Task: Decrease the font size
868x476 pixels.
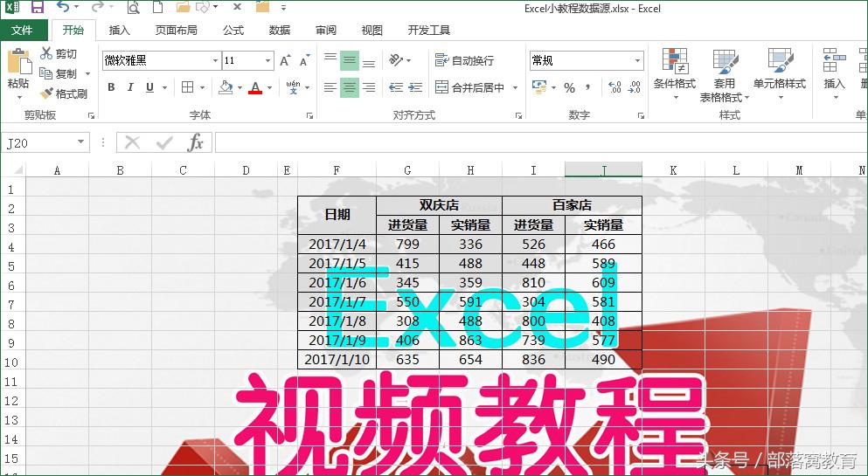Action: click(304, 60)
